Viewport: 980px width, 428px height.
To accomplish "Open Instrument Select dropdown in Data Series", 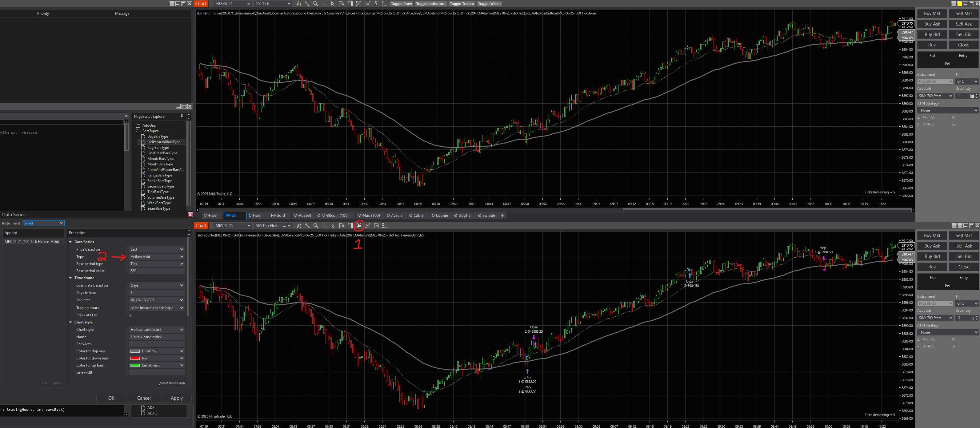I will pos(43,223).
